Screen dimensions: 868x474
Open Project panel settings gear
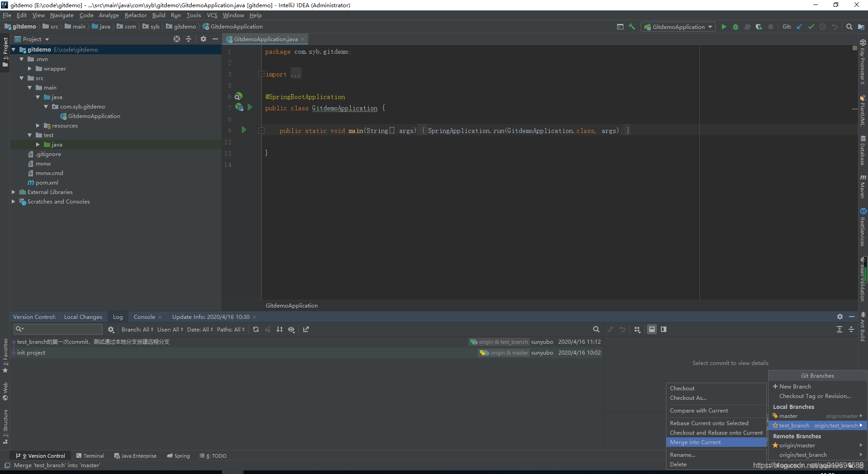(x=203, y=39)
